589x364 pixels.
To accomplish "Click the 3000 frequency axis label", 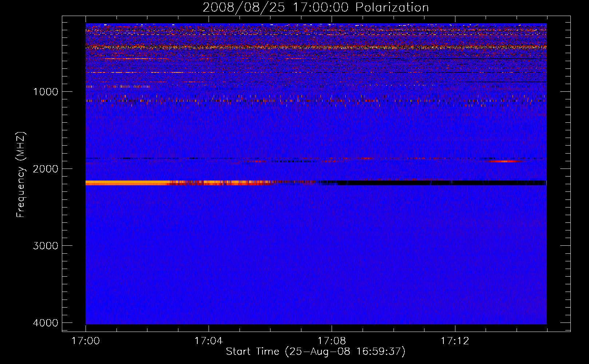I will pos(46,246).
